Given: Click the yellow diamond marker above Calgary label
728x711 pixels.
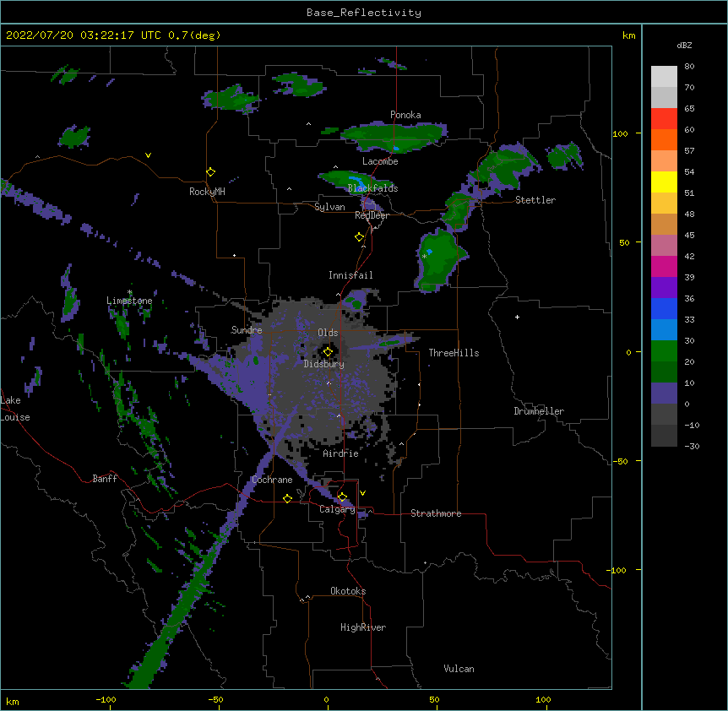Looking at the screenshot, I should pyautogui.click(x=343, y=497).
